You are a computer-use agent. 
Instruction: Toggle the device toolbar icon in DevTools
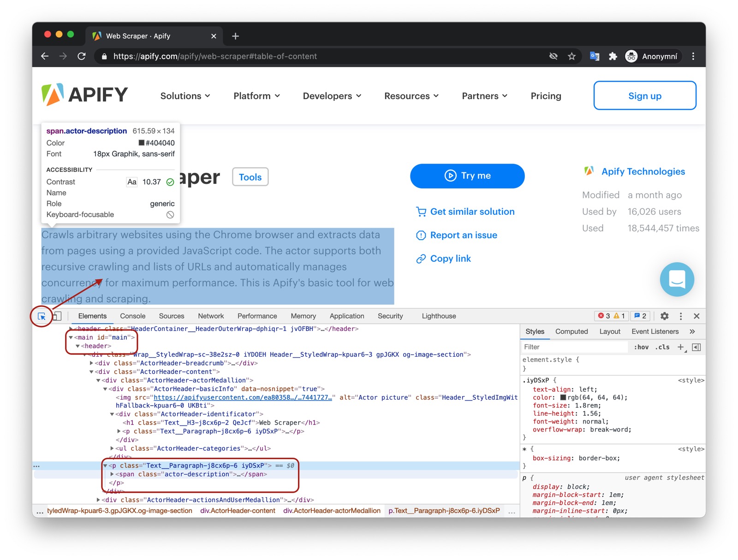(56, 316)
